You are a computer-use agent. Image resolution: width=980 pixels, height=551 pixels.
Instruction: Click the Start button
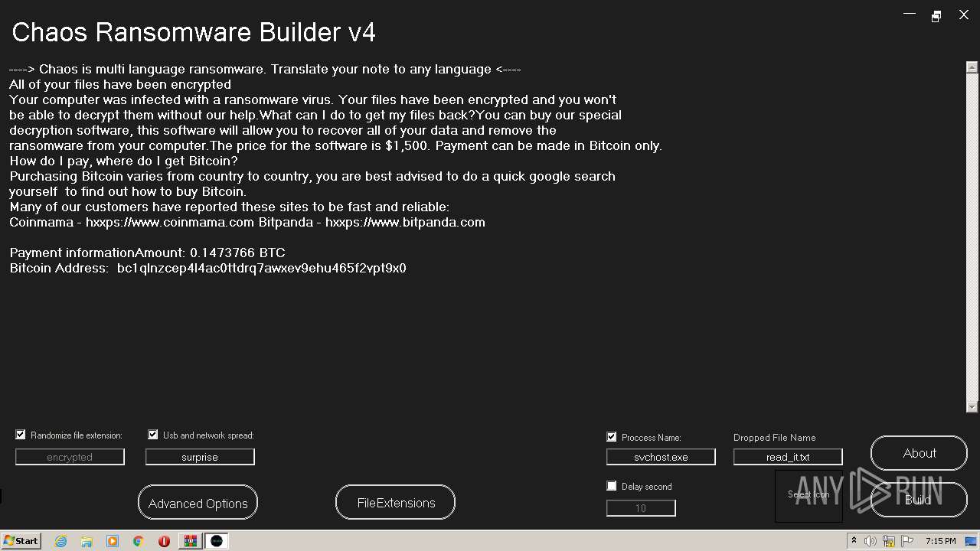pyautogui.click(x=21, y=541)
